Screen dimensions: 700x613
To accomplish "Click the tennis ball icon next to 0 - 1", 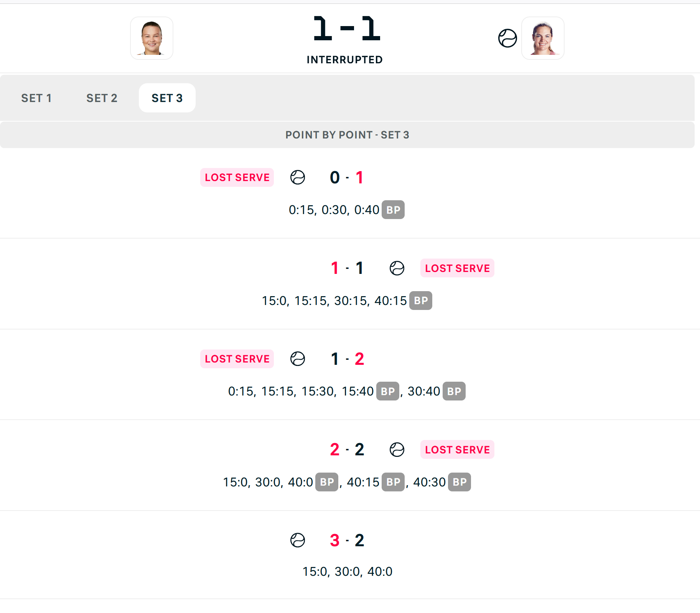I will tap(298, 177).
